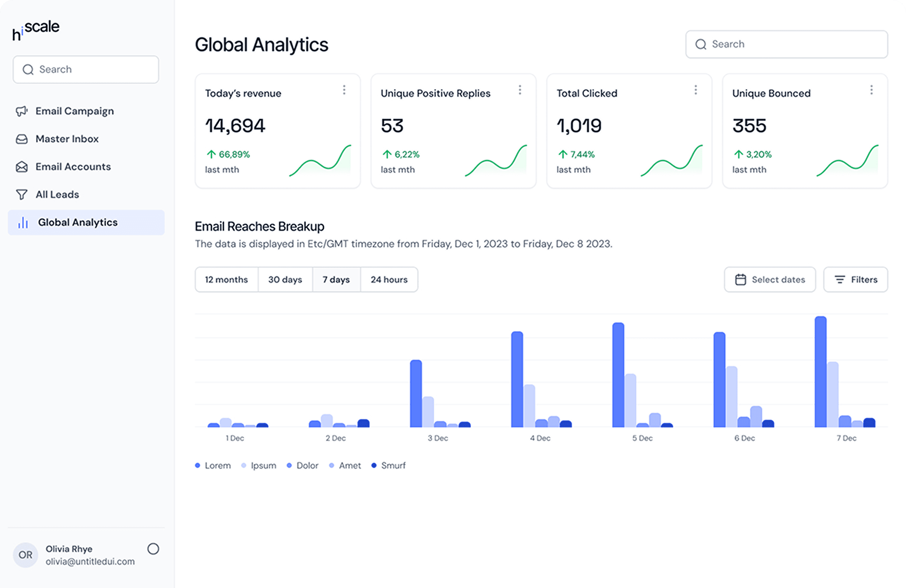Viewport: 906px width, 588px height.
Task: Open Unique Bounced card options menu
Action: [871, 90]
